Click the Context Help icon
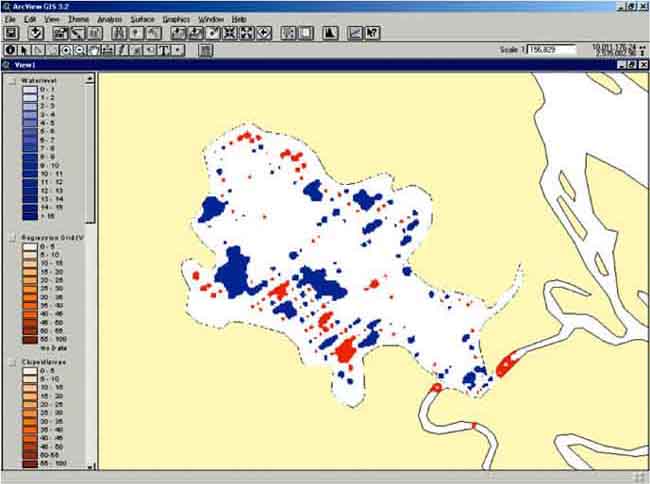650x484 pixels. pos(373,33)
